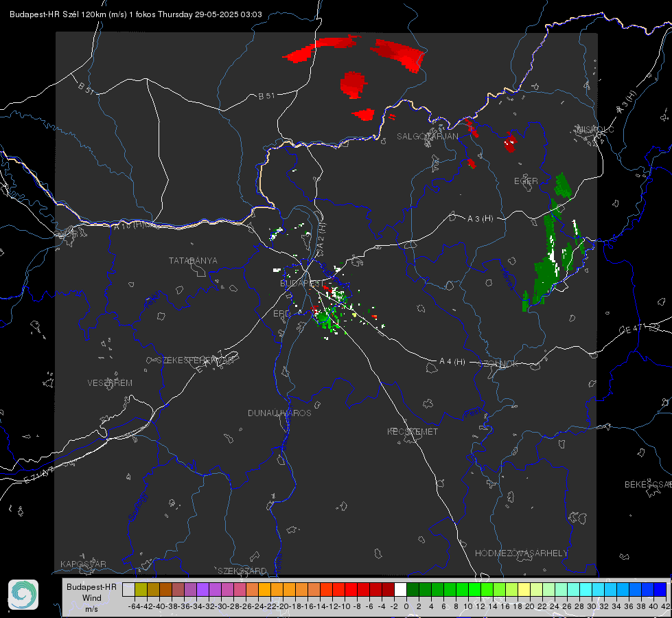Click the KECSKEMÉT city label

(413, 431)
